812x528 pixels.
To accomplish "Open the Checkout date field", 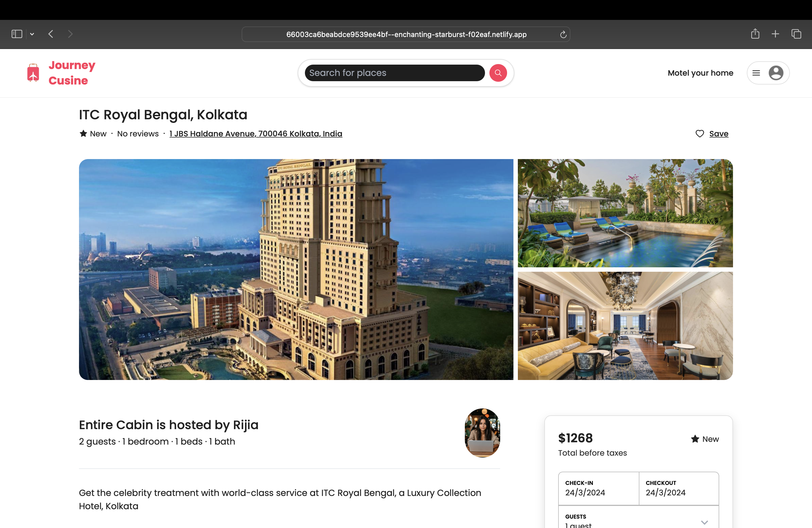I will (x=679, y=489).
